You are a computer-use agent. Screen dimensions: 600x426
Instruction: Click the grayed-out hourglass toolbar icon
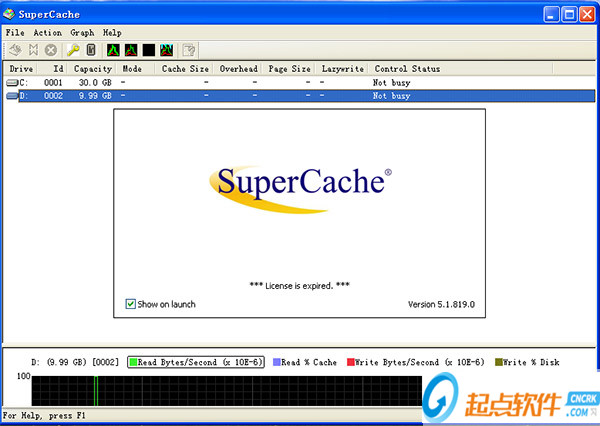(x=33, y=50)
